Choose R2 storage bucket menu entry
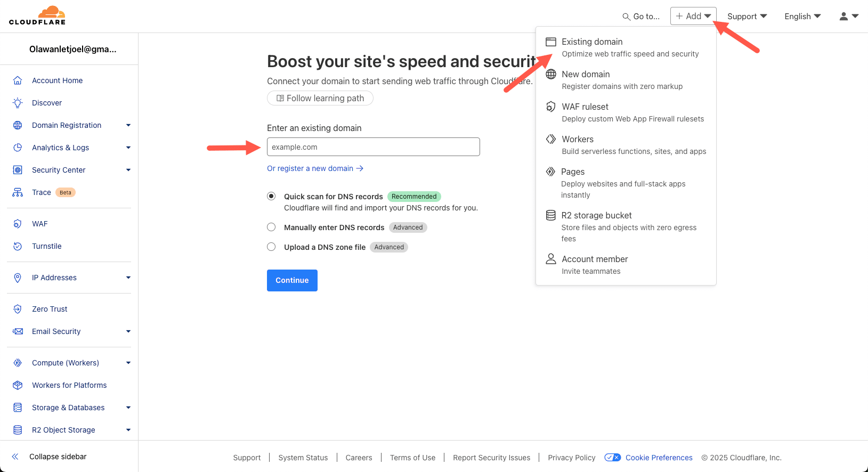This screenshot has width=868, height=472. (596, 216)
